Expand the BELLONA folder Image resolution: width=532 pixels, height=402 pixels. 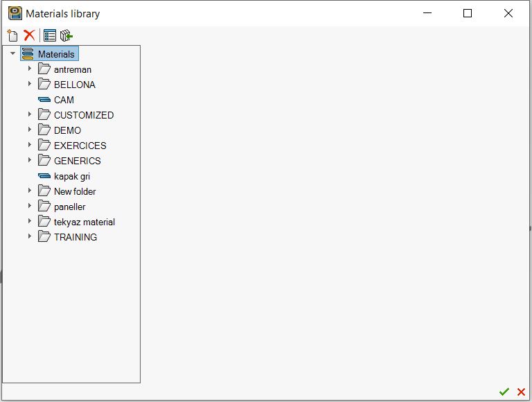click(x=30, y=84)
